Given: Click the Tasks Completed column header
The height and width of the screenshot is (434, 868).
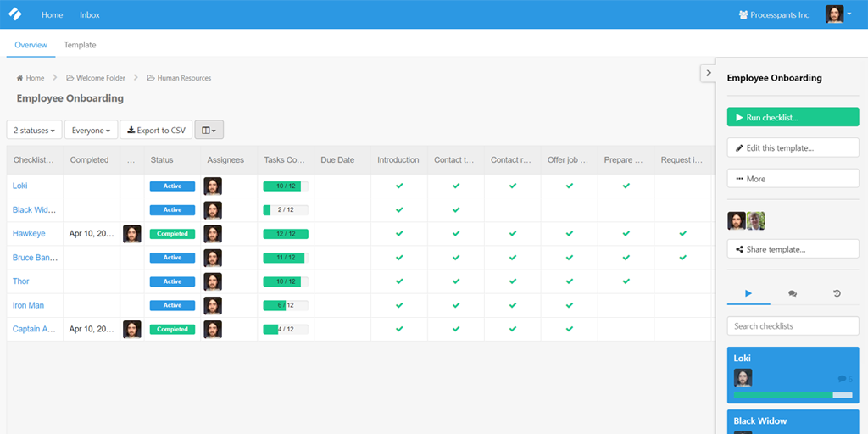Looking at the screenshot, I should pos(285,160).
